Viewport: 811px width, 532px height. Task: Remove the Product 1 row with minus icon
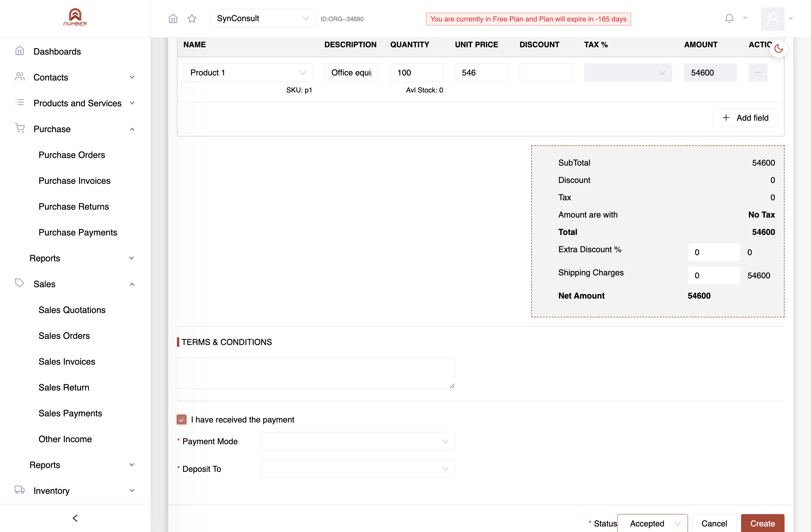[758, 73]
